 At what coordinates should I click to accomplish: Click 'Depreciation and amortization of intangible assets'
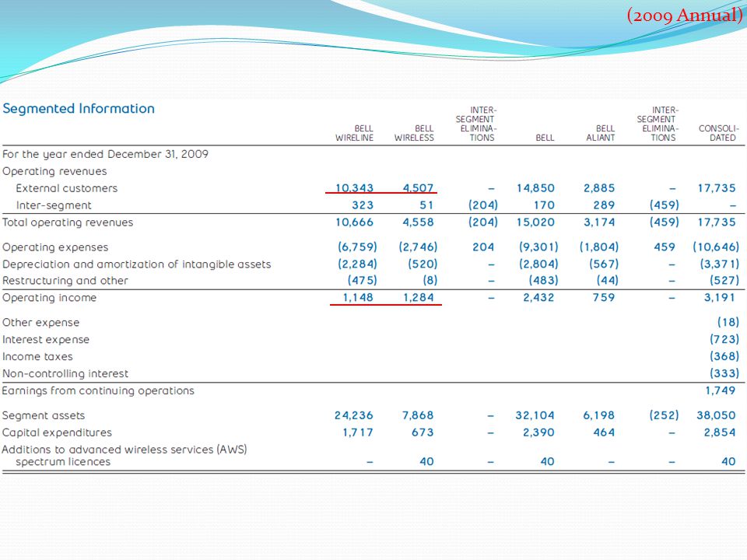(137, 264)
